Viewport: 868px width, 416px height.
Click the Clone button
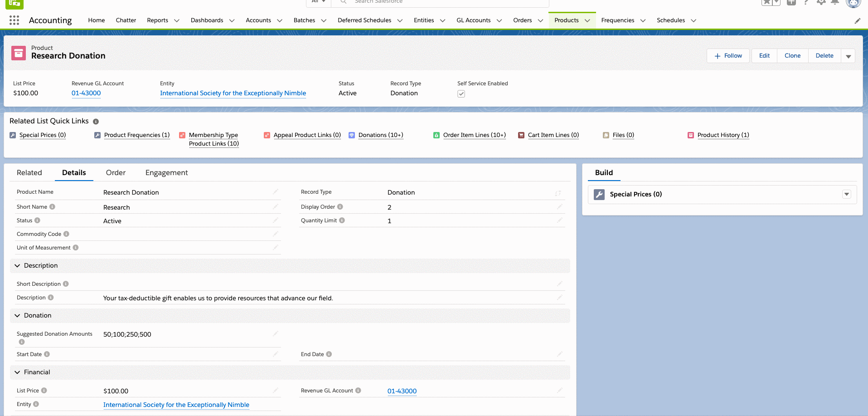pos(792,56)
